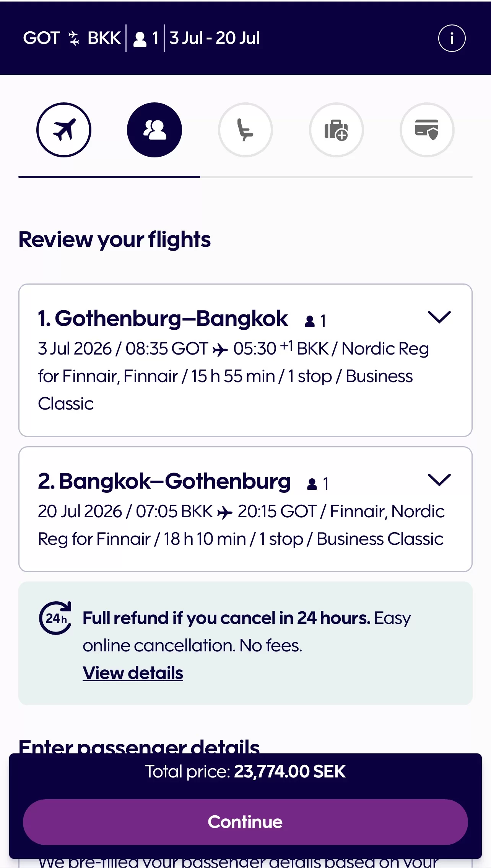The width and height of the screenshot is (491, 868).
Task: Click the booking progress bar
Action: click(245, 177)
